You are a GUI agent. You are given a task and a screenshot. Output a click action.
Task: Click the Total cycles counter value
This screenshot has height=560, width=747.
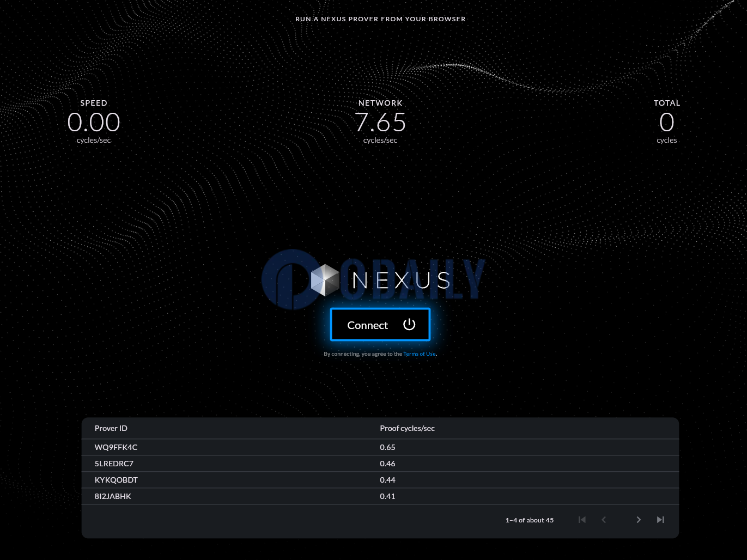click(x=666, y=123)
